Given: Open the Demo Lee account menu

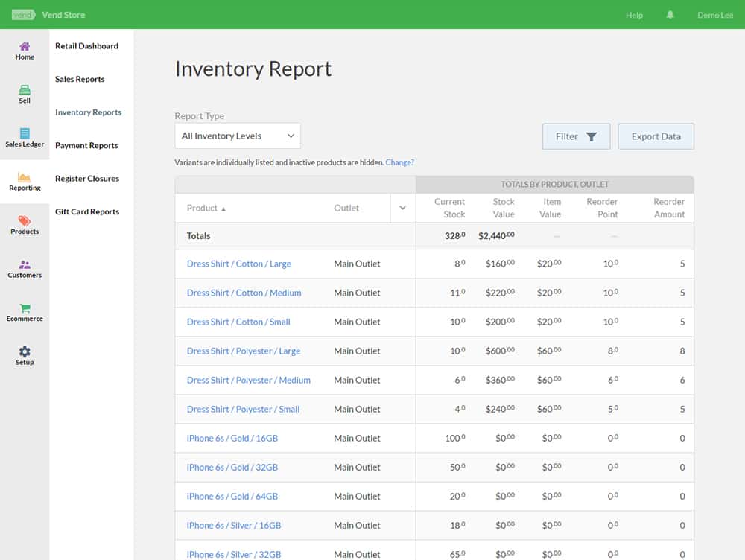Looking at the screenshot, I should tap(714, 14).
